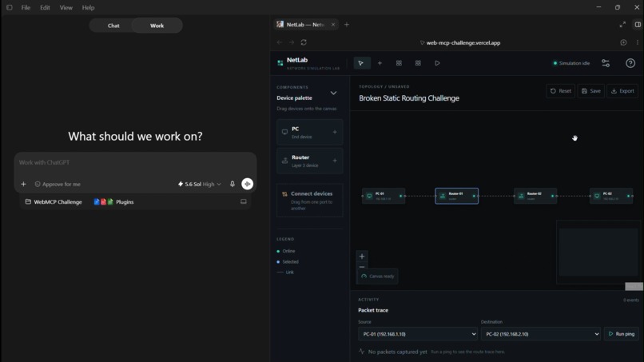Click the Simulation idle status indicator
Screen dimensions: 644x362
[x=571, y=63]
